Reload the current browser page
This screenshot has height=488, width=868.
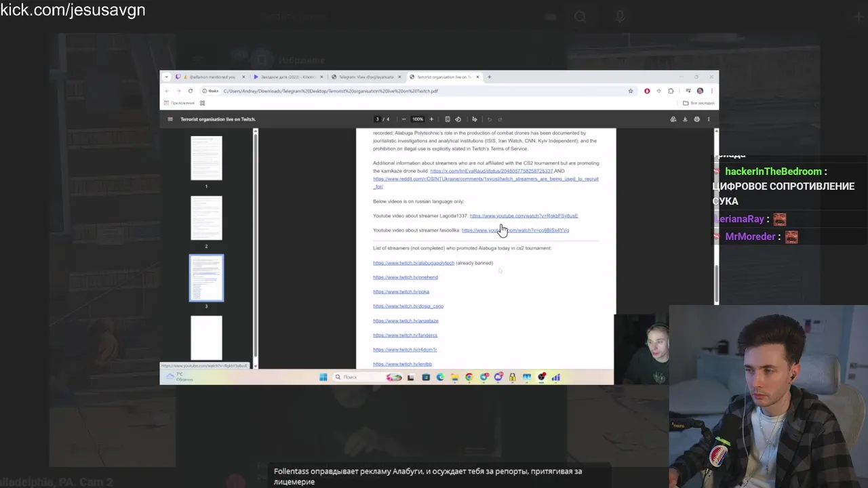[x=191, y=91]
